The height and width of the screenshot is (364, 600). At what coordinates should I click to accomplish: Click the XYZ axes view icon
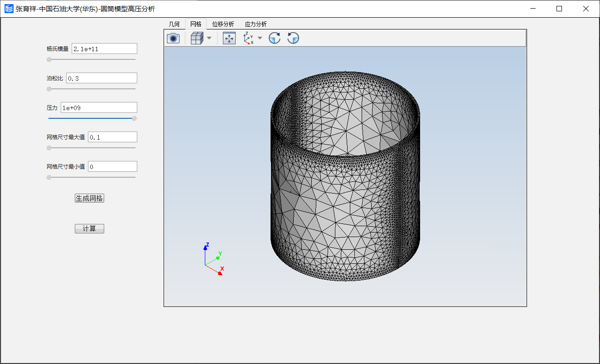(248, 39)
